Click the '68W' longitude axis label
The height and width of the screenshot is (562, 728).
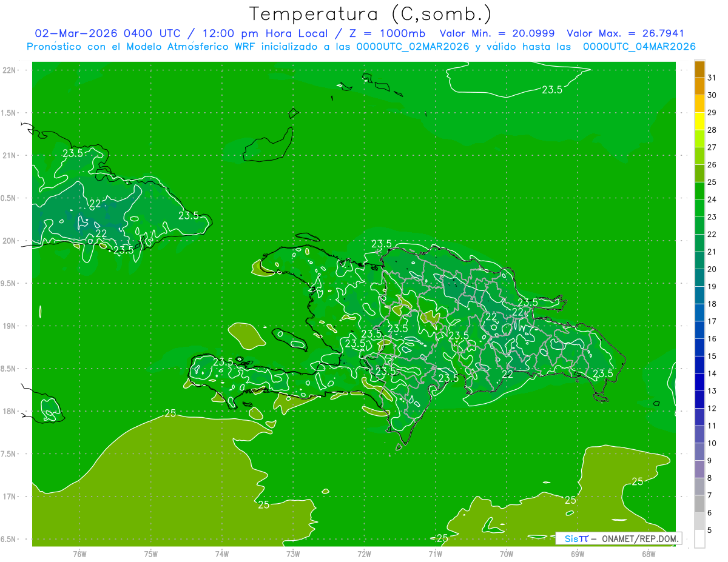(x=649, y=554)
